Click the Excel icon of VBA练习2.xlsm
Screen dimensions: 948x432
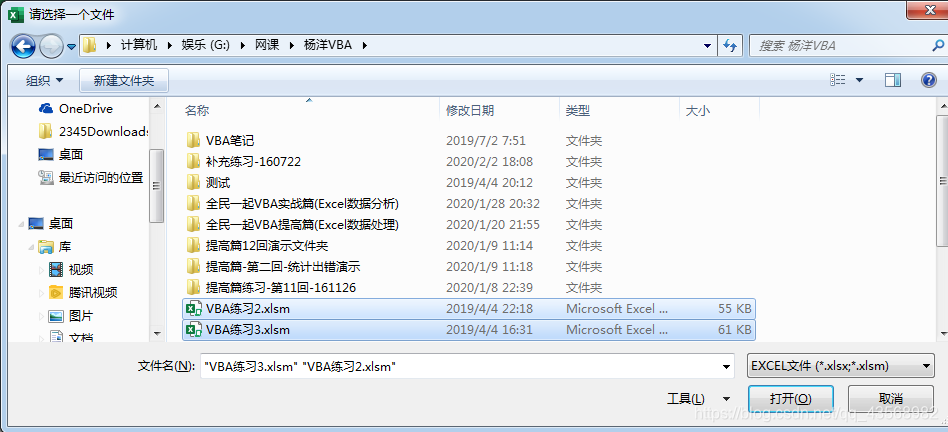point(193,309)
